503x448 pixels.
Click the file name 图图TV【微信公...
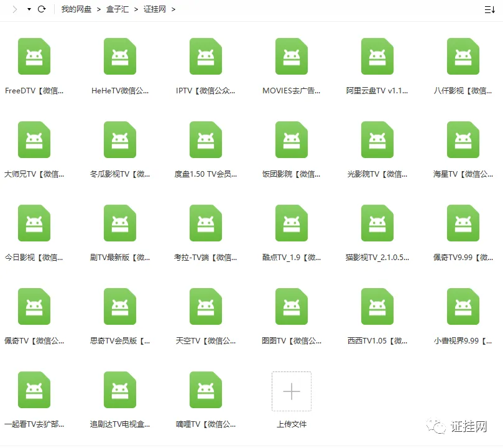click(292, 341)
